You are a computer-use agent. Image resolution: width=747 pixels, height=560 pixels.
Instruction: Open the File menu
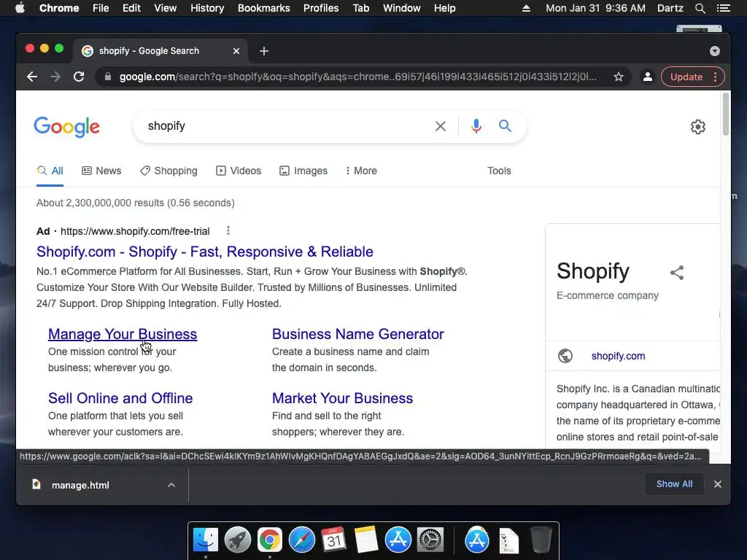pyautogui.click(x=101, y=8)
